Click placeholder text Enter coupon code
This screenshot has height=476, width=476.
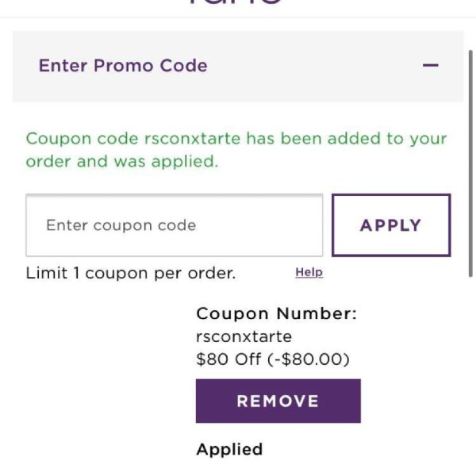click(121, 225)
